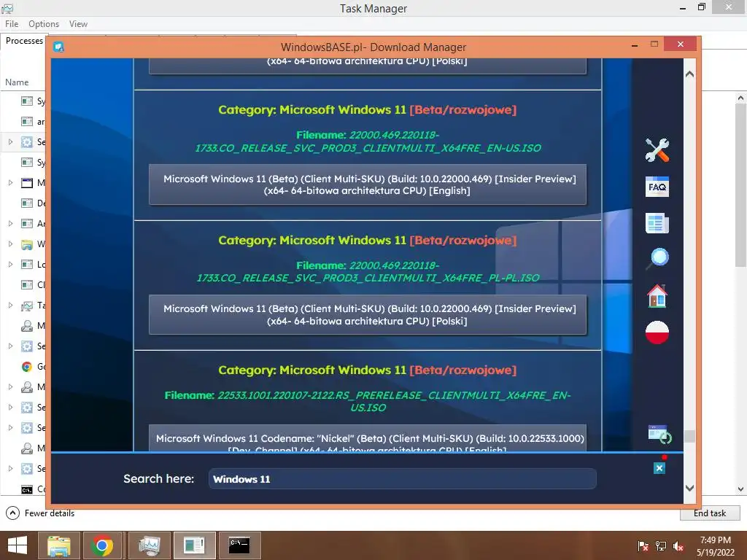Click Task Manager scrollbar down arrow
The height and width of the screenshot is (560, 747).
[x=740, y=489]
